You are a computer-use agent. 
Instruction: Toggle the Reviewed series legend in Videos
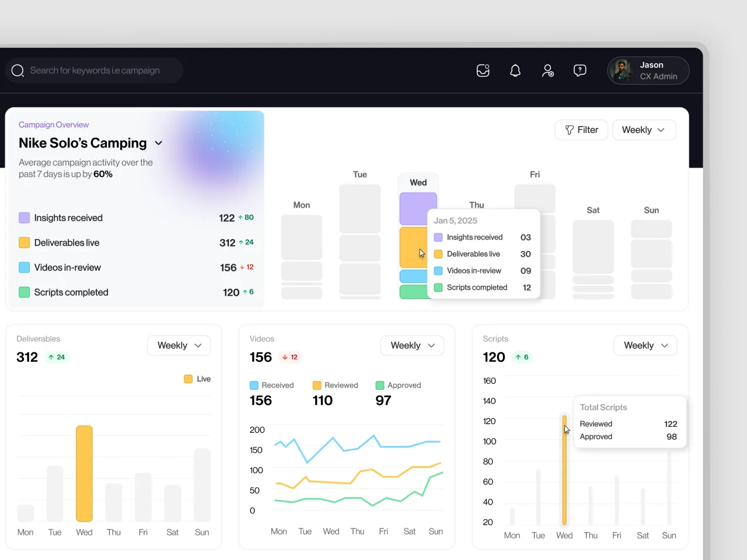[x=335, y=386]
